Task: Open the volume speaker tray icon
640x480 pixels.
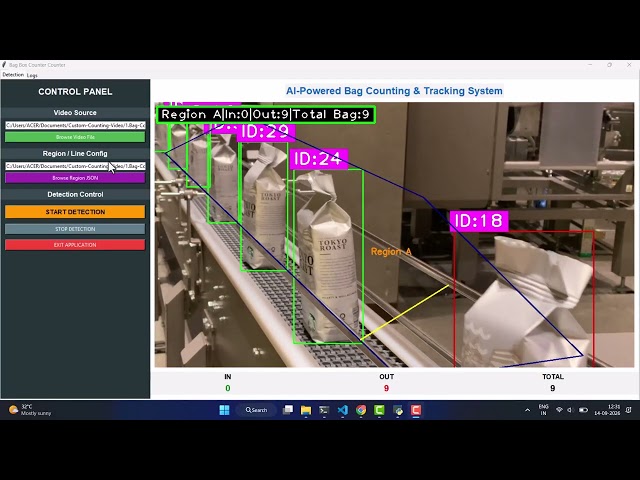Action: [570, 410]
